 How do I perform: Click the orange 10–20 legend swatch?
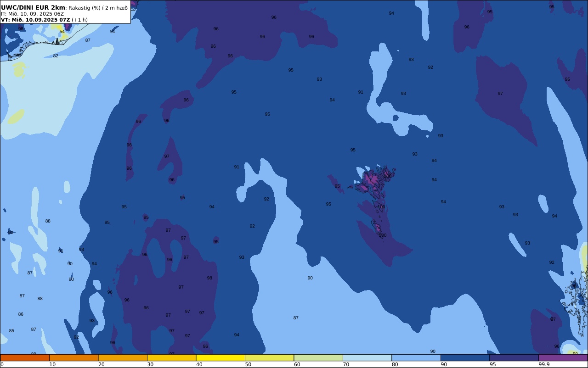coord(73,357)
